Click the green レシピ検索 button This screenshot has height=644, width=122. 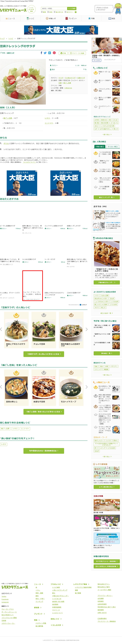pos(72,9)
